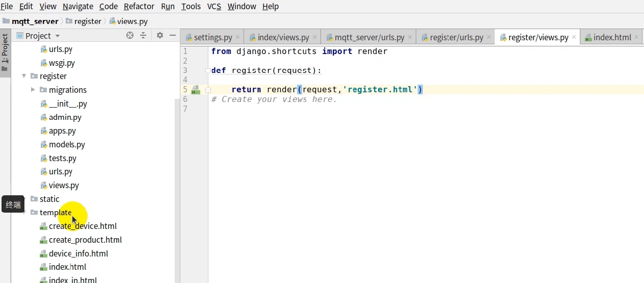Screen dimensions: 644x283
Task: Open Project panel settings gear
Action: [x=159, y=35]
